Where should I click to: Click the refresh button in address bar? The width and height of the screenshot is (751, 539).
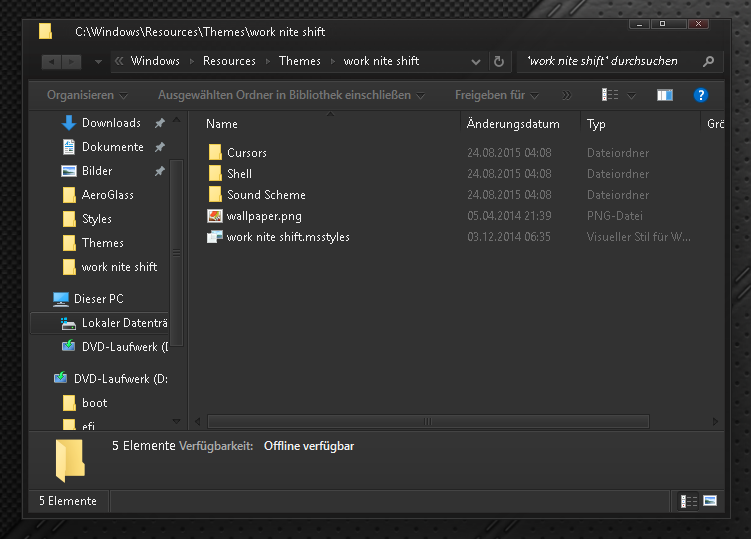(499, 61)
